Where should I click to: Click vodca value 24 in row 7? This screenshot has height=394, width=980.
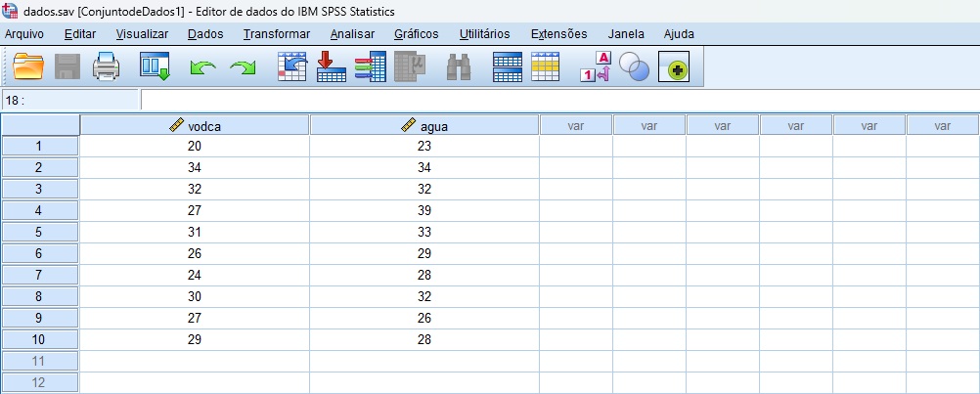coord(195,276)
